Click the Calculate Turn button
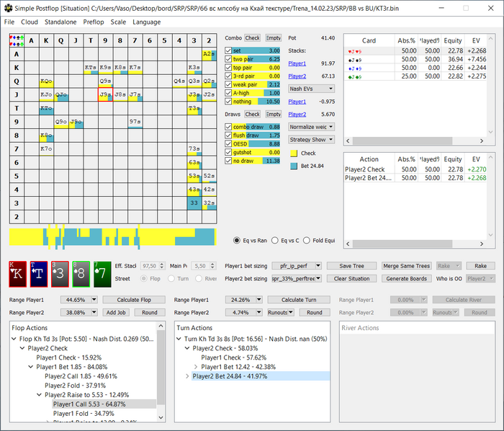Viewport: 504px width, 431px height. 297,299
